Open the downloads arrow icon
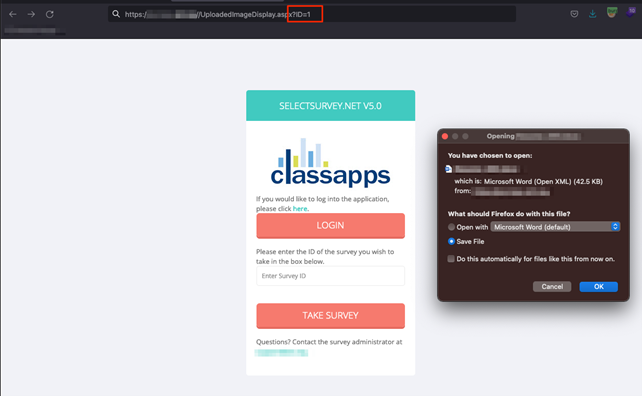The height and width of the screenshot is (396, 642). pyautogui.click(x=592, y=14)
